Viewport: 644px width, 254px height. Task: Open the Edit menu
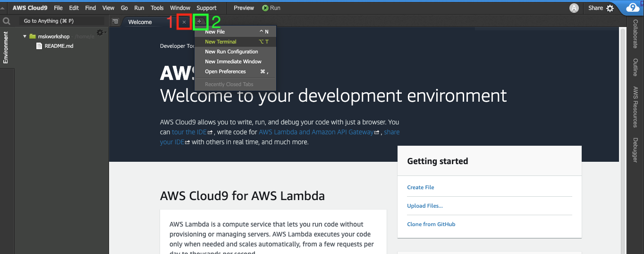[x=74, y=8]
